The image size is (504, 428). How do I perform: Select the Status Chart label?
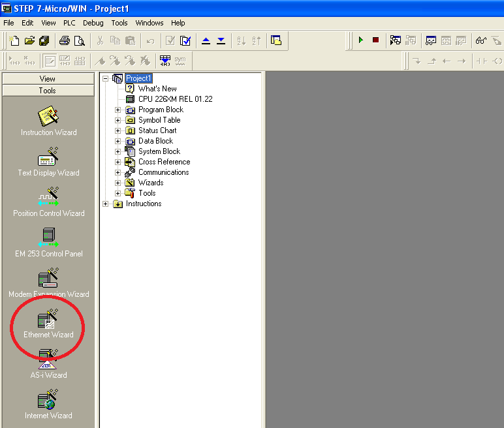point(157,130)
